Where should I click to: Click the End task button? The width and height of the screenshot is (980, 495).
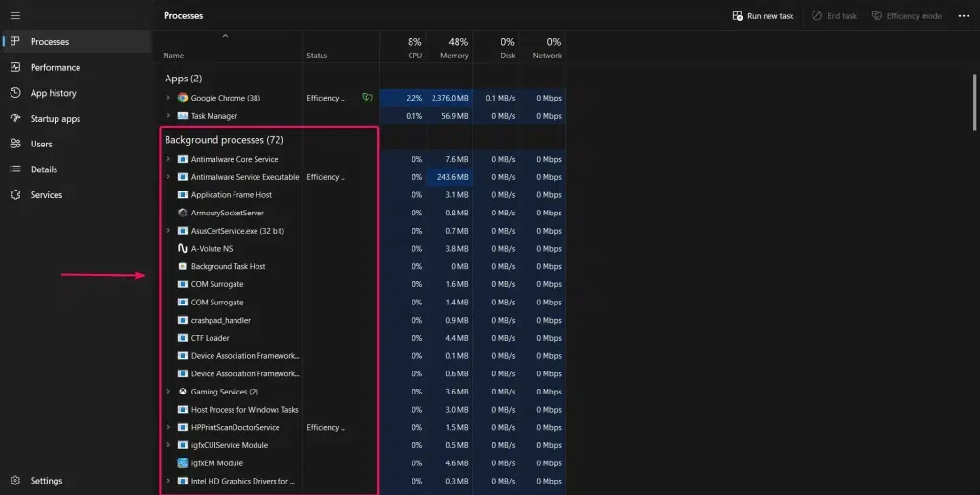834,16
